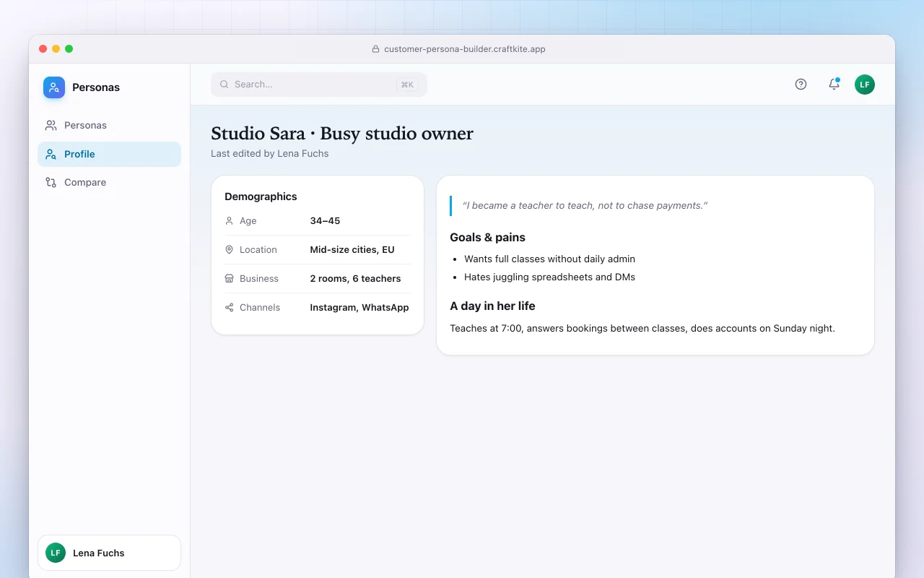Screen dimensions: 924x578
Task: Click the lock icon in address bar
Action: pos(375,49)
